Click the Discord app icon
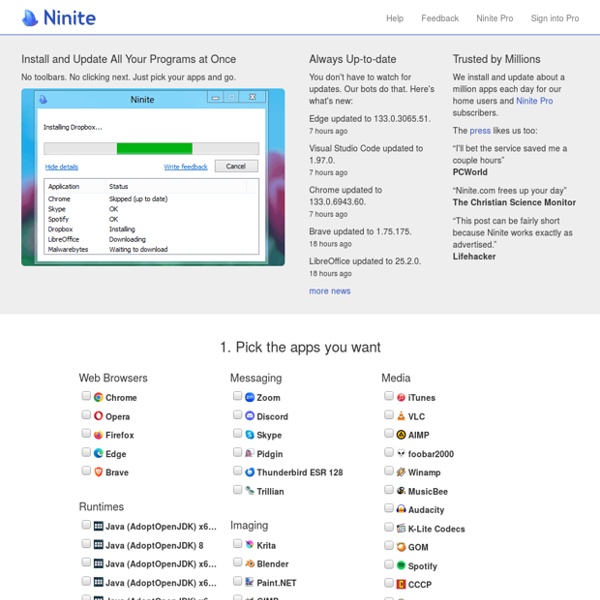The height and width of the screenshot is (600, 600). (249, 416)
